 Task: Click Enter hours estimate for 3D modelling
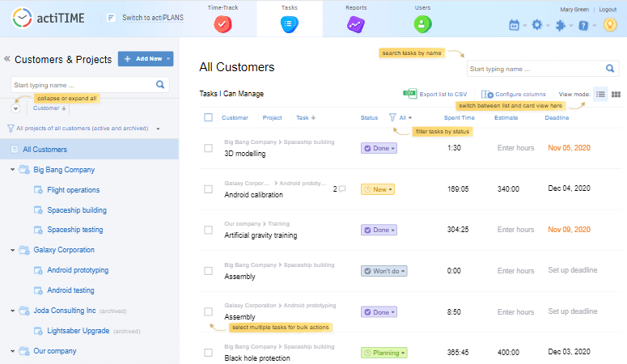pyautogui.click(x=515, y=148)
